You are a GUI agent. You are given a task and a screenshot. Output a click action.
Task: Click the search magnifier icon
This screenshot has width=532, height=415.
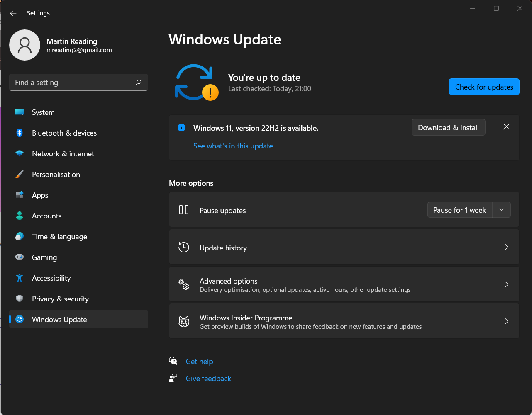coord(139,82)
